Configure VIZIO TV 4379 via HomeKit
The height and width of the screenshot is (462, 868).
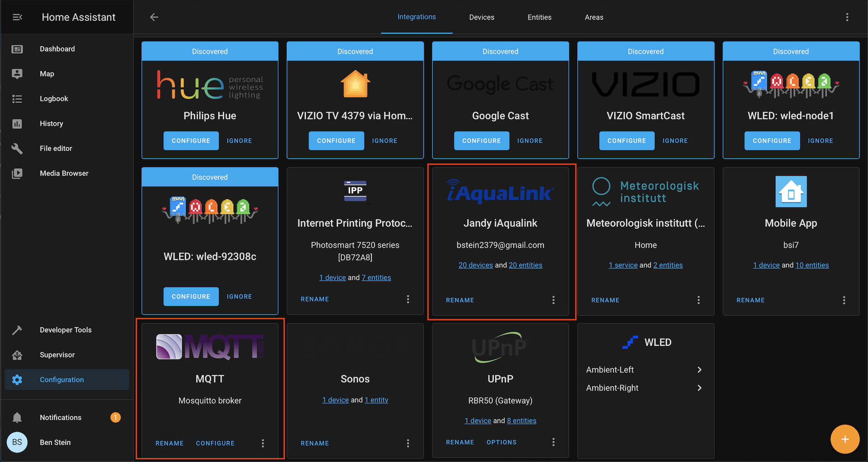pyautogui.click(x=336, y=141)
